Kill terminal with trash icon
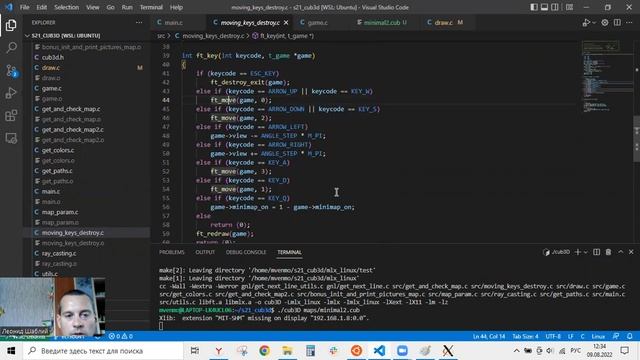Screen dimensions: 640x360 pos(608,252)
